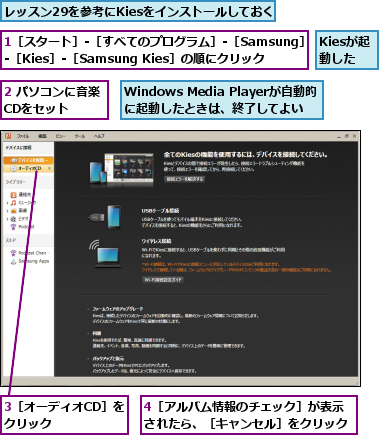Select the orange device connect item in sidebar
The width and height of the screenshot is (379, 435).
[x=28, y=160]
